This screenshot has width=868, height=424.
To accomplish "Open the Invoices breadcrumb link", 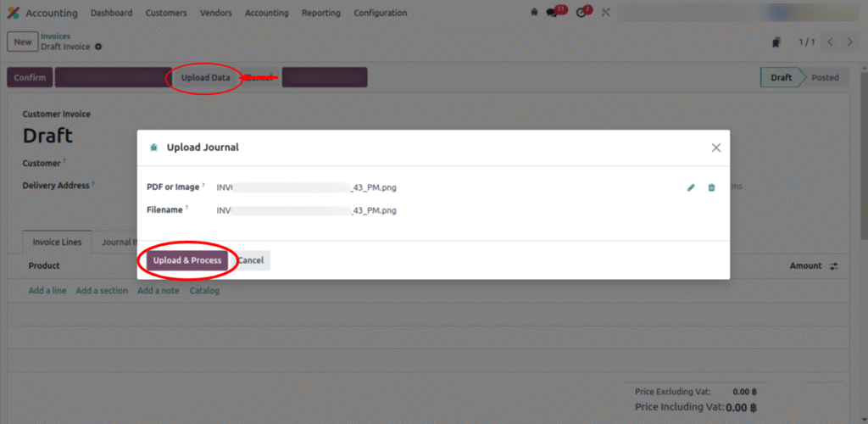I will (55, 36).
